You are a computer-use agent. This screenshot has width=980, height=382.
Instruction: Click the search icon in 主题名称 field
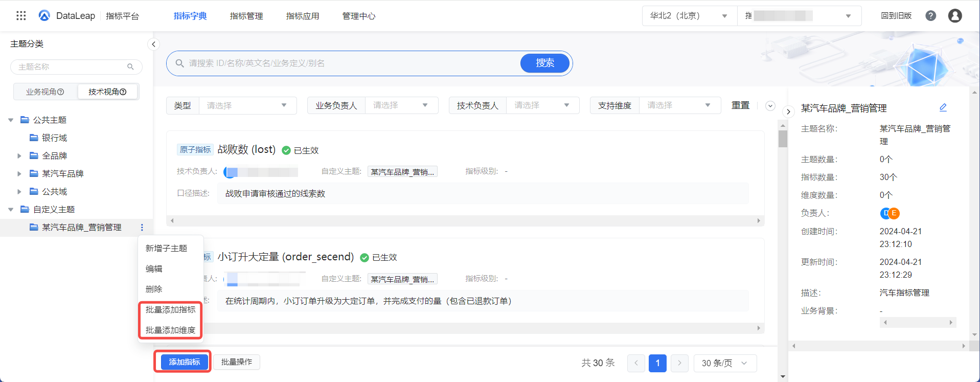click(x=130, y=67)
